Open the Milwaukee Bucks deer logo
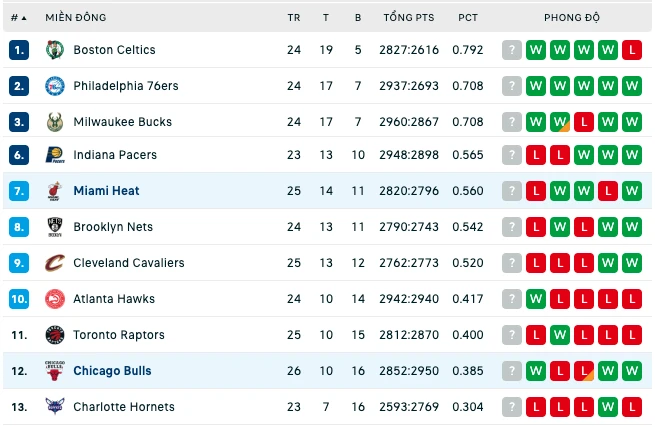Image resolution: width=655 pixels, height=427 pixels. tap(55, 122)
